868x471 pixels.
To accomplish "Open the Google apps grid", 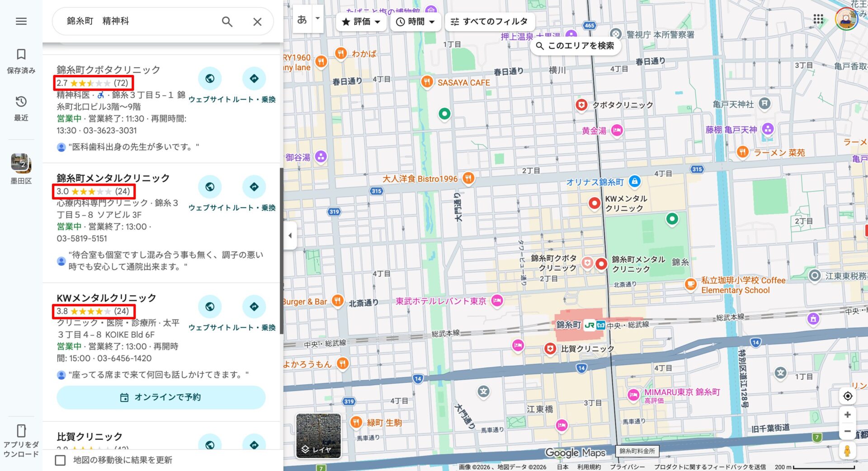I will click(x=818, y=19).
